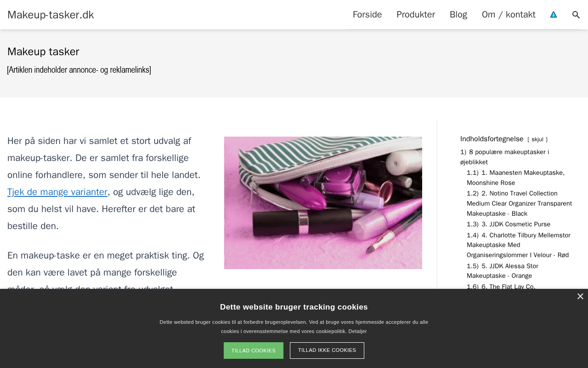
Task: Open the Detaljer cookie policy link
Action: [357, 331]
